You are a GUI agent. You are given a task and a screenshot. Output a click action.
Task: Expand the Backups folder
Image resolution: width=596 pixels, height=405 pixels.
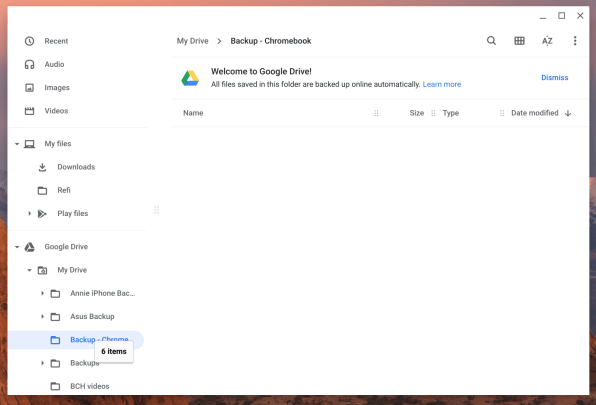[42, 363]
